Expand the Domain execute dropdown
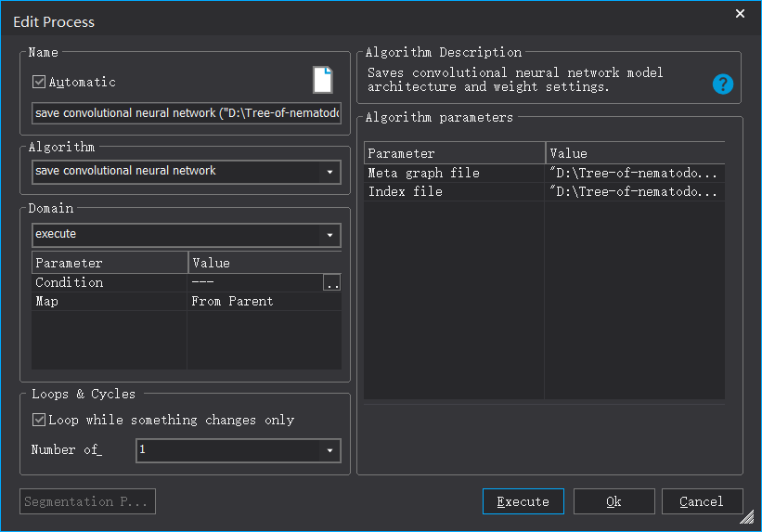Image resolution: width=762 pixels, height=532 pixels. [x=329, y=235]
